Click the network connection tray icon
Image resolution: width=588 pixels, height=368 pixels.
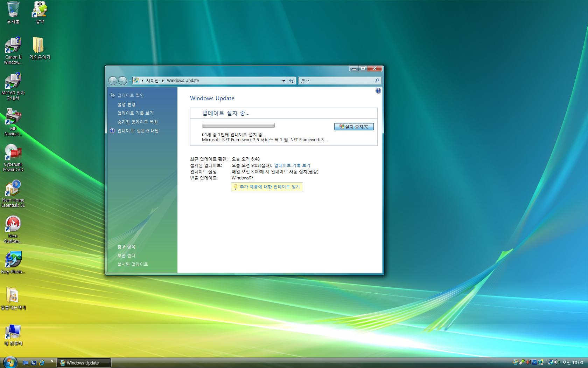(x=551, y=362)
